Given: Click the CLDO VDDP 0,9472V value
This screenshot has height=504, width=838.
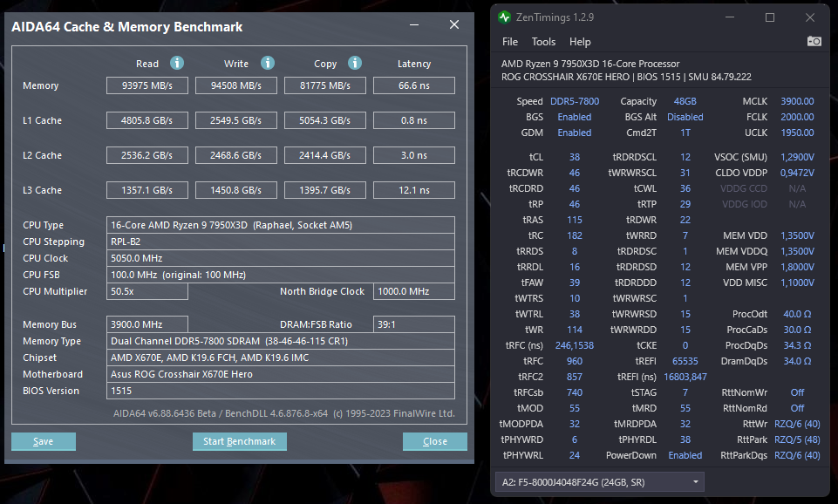Looking at the screenshot, I should tap(797, 173).
